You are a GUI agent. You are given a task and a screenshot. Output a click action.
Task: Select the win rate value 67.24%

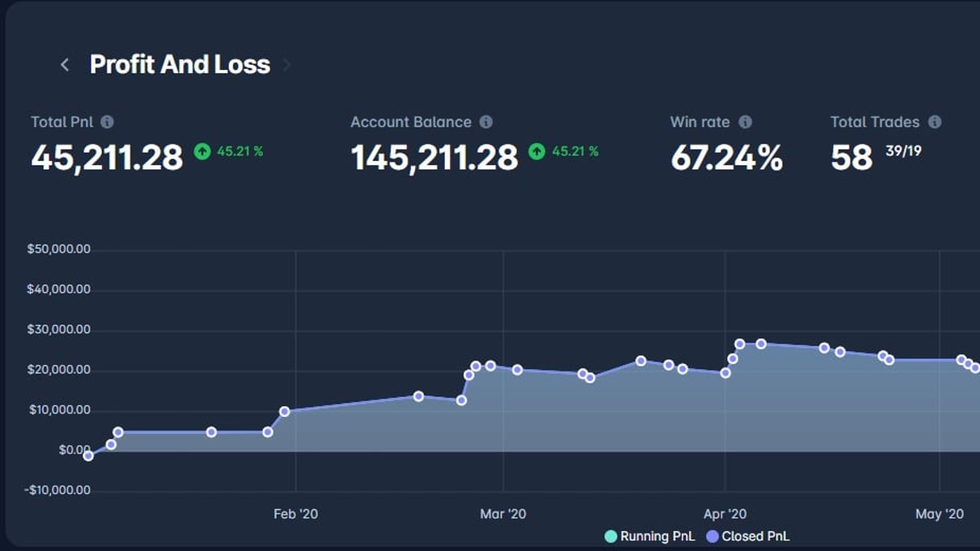click(x=726, y=158)
